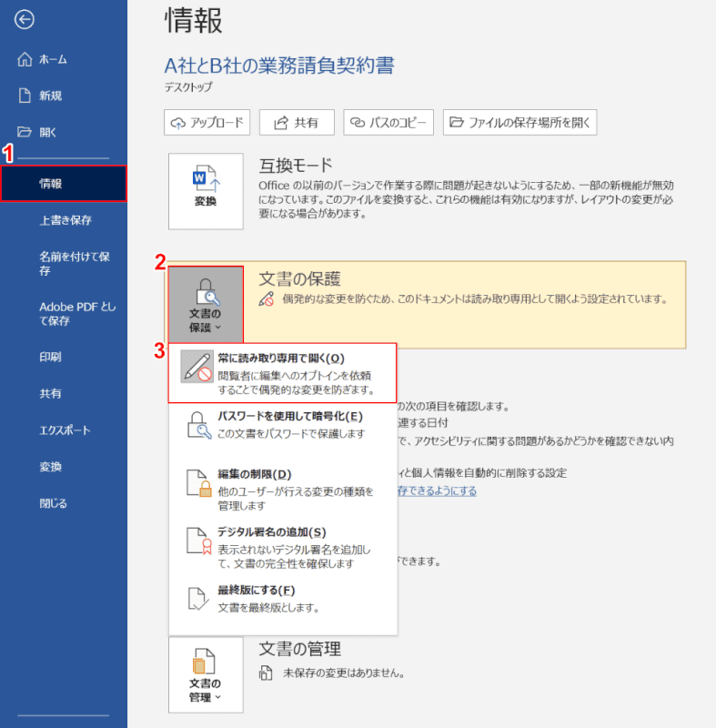
Task: Click the 情報 page title
Action: point(194,21)
